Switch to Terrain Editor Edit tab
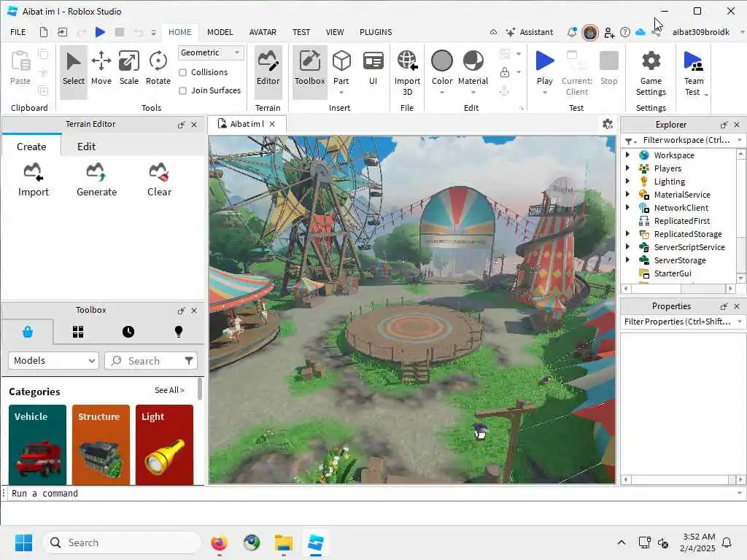The width and height of the screenshot is (747, 560). (86, 147)
